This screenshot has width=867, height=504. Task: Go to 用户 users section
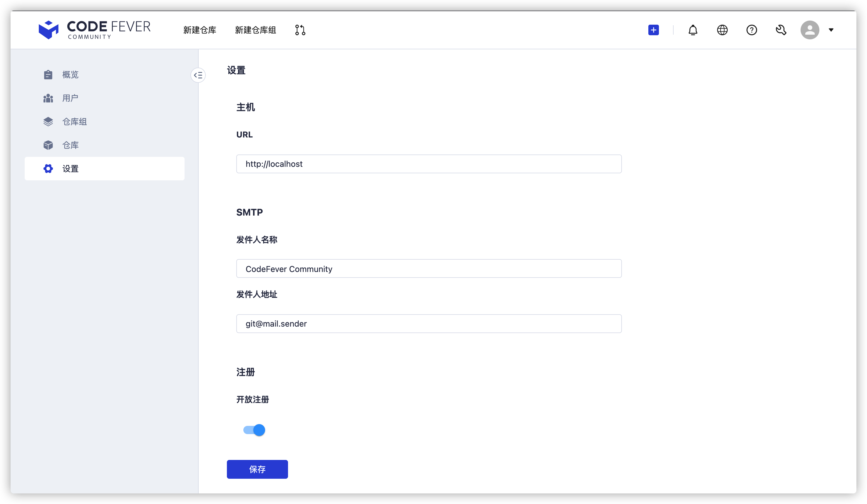pyautogui.click(x=70, y=98)
